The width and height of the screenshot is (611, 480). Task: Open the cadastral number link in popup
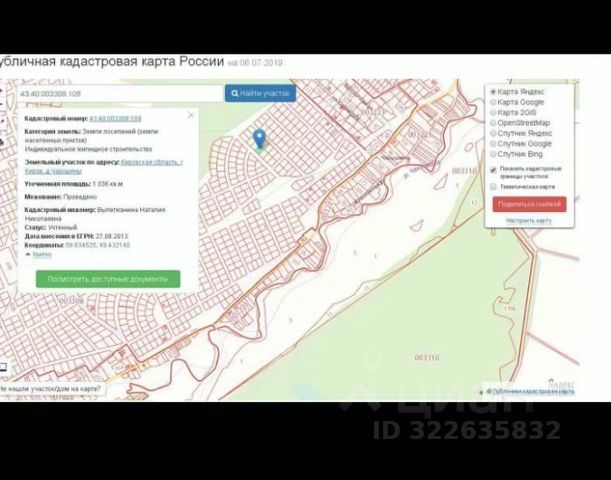115,118
